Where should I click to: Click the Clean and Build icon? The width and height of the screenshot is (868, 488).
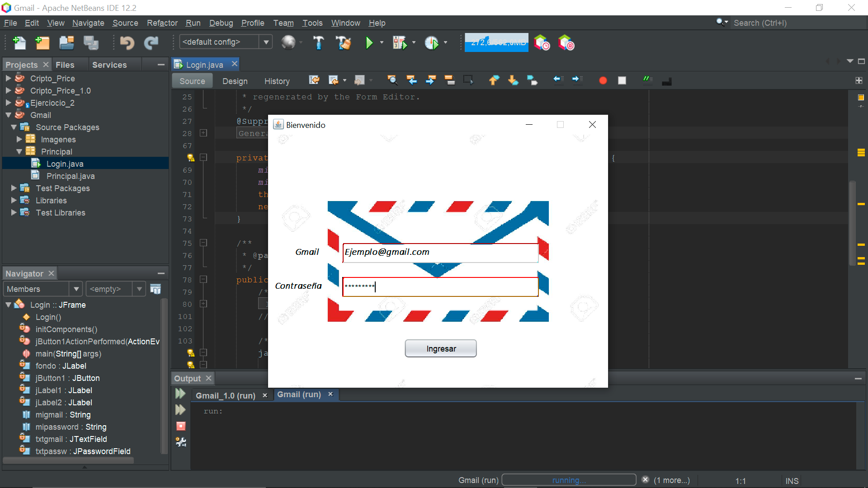343,43
